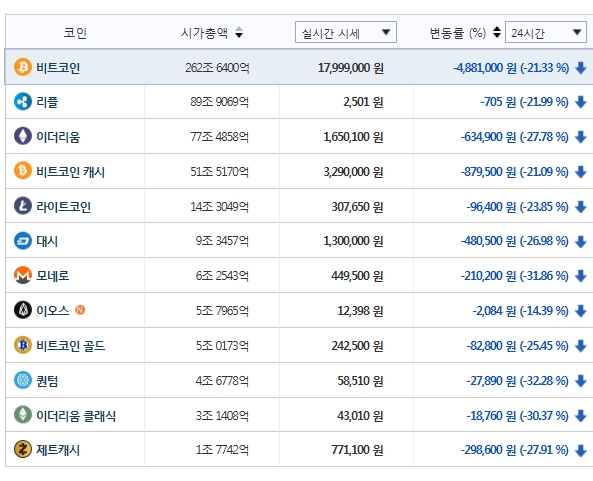Click price 1,650,100 원

click(x=353, y=137)
